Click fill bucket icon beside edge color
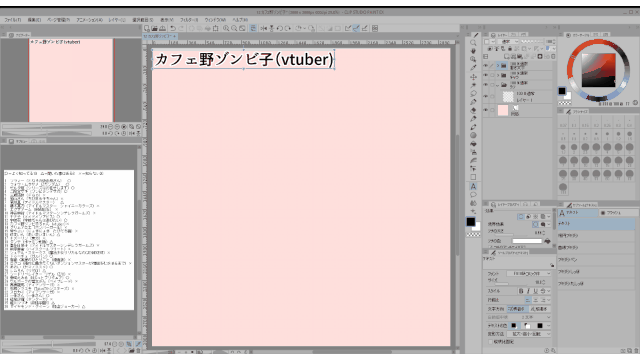Image resolution: width=640 pixels, height=360 pixels. coord(547,241)
